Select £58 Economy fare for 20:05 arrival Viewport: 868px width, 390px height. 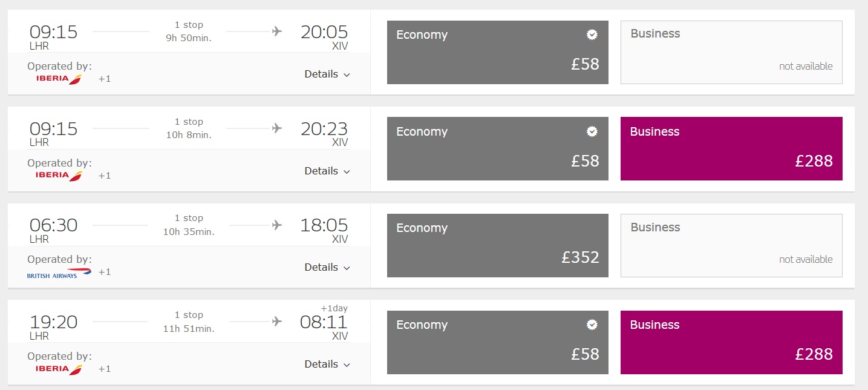click(497, 53)
